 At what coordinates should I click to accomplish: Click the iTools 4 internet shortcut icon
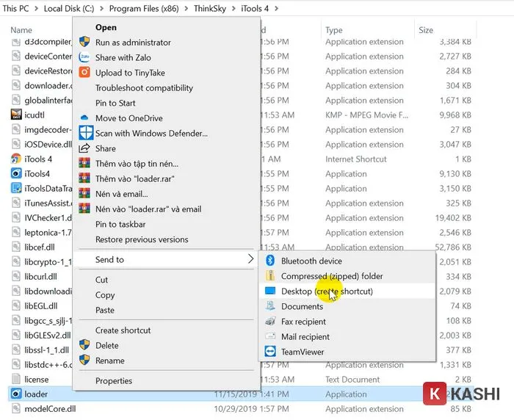tap(16, 159)
